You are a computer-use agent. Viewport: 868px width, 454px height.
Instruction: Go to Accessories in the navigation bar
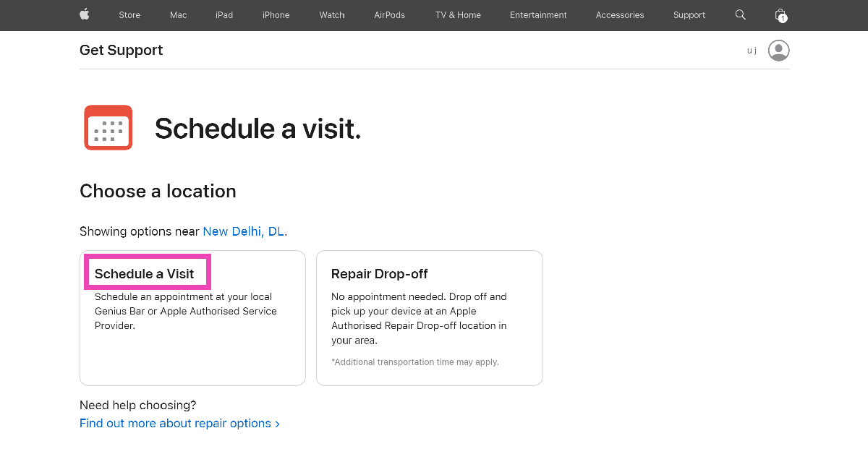tap(620, 15)
